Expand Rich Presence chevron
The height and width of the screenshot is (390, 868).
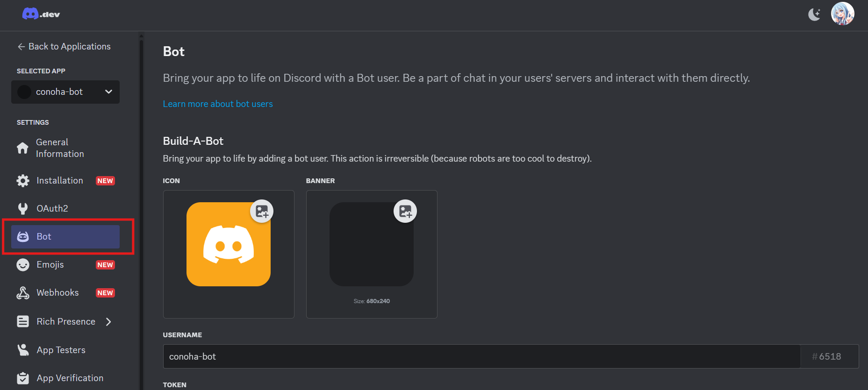click(108, 321)
